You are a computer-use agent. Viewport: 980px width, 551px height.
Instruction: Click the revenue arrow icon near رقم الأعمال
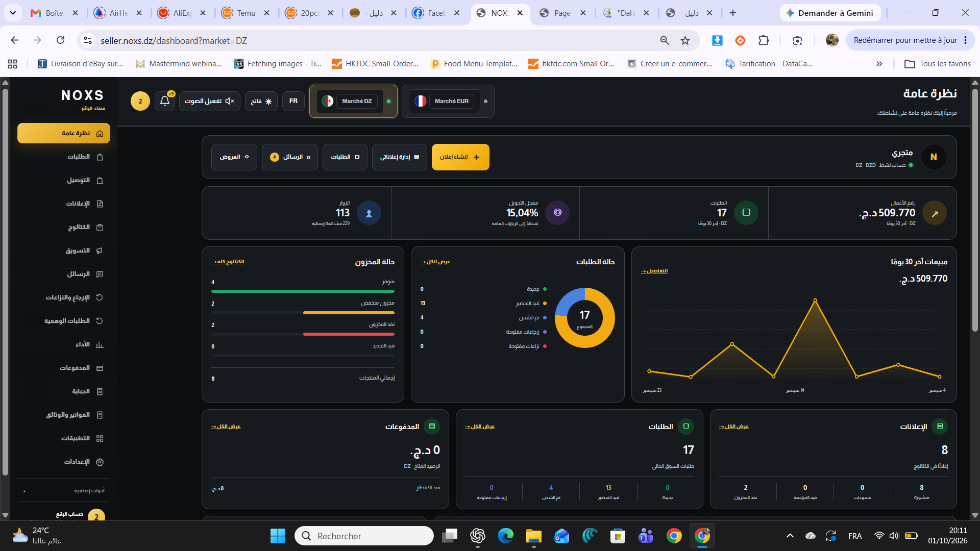pos(935,213)
